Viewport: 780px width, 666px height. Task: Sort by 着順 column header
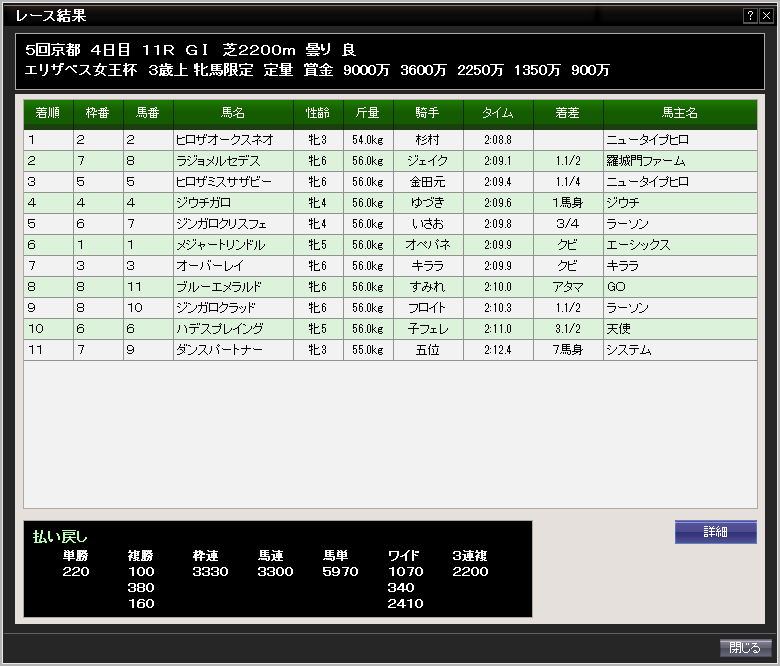point(48,113)
